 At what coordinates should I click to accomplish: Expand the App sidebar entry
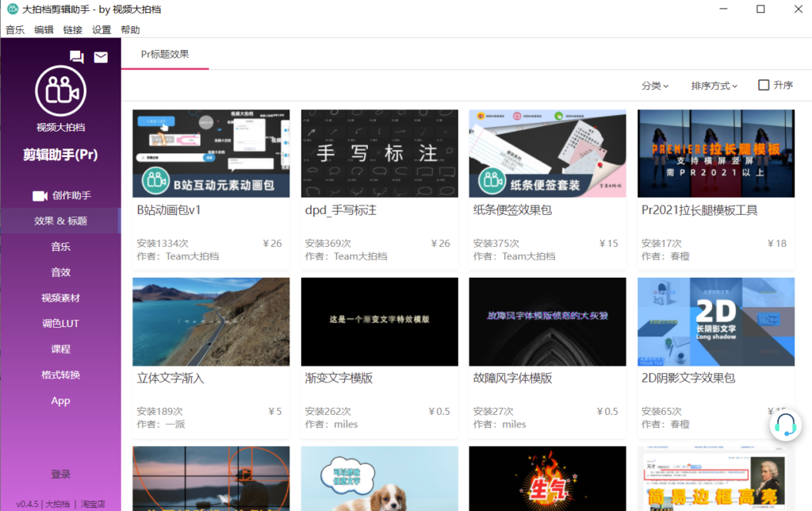coord(60,401)
